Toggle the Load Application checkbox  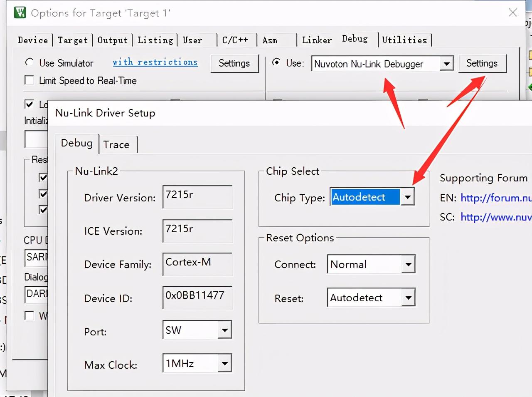[x=29, y=104]
